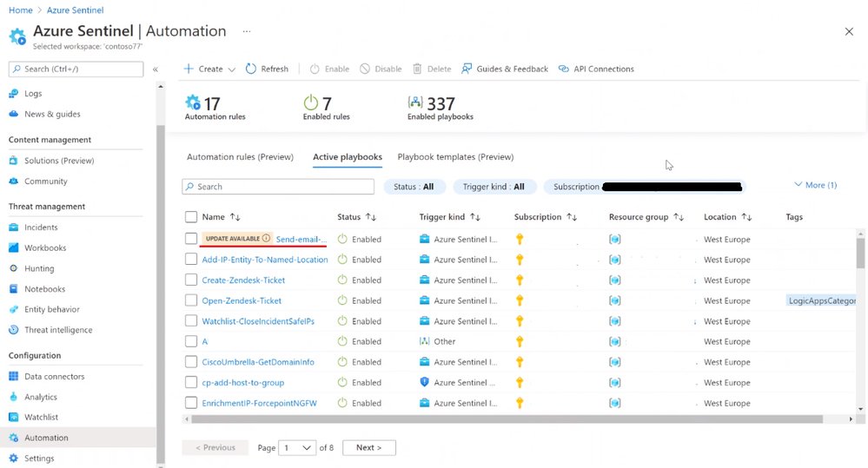Open Playbook templates (Preview) tab
Image resolution: width=868 pixels, height=468 pixels.
coord(455,157)
